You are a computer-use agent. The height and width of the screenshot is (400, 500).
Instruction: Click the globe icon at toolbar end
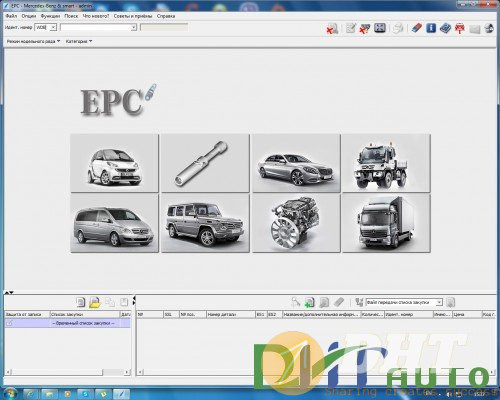(x=489, y=28)
